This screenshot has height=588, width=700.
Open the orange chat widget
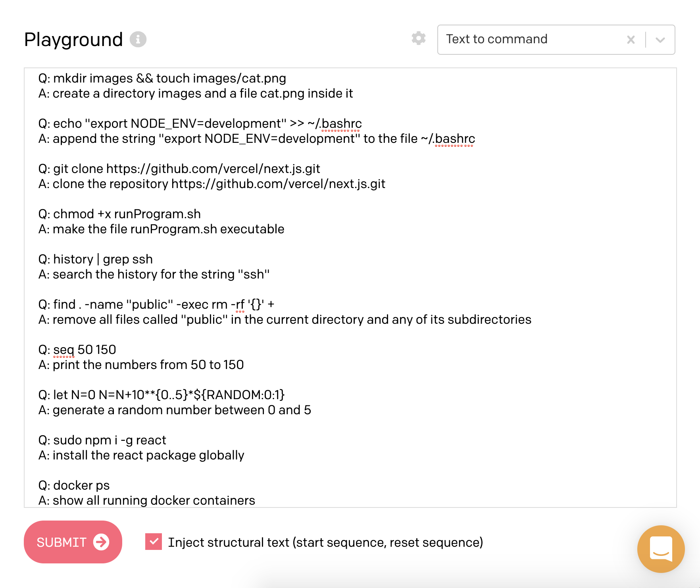[x=661, y=549]
